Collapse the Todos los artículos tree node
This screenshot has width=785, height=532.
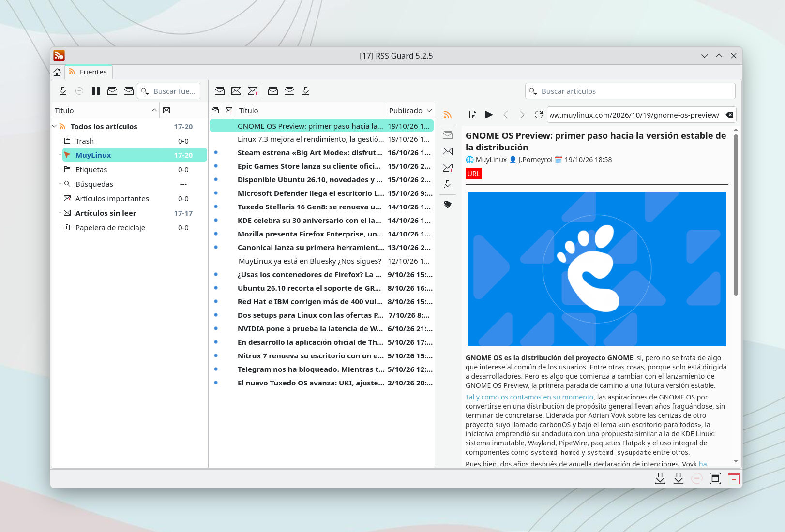54,126
